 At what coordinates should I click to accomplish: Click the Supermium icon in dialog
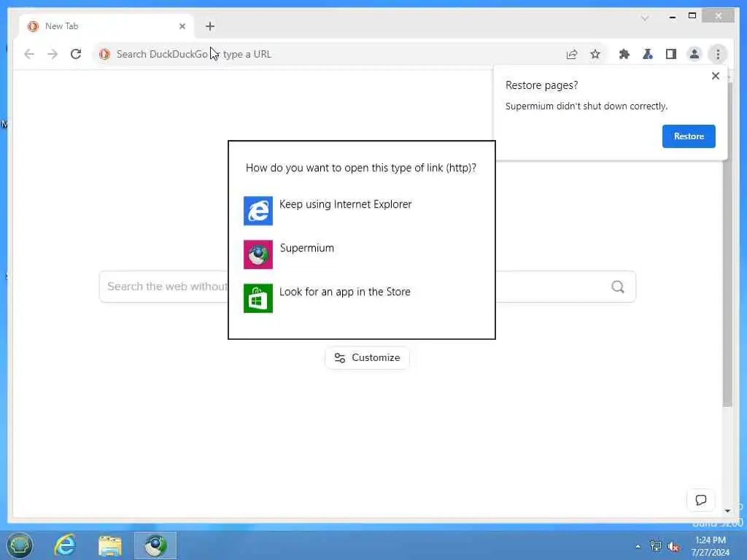(x=258, y=254)
